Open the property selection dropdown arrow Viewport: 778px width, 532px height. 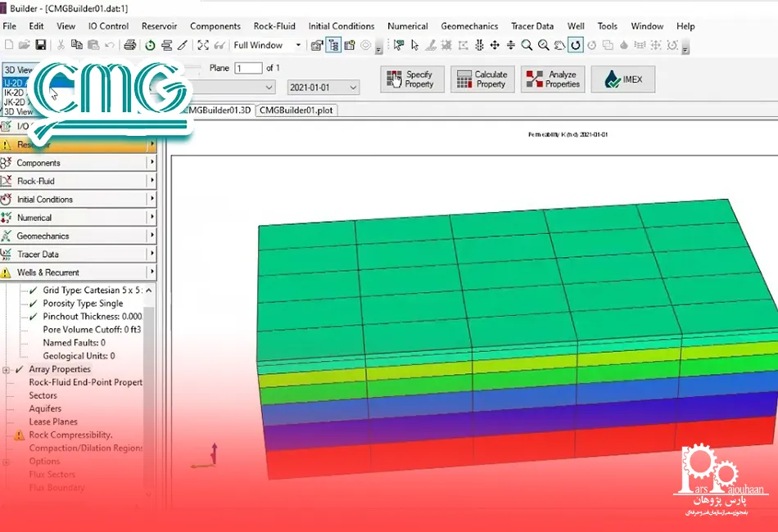click(x=269, y=88)
